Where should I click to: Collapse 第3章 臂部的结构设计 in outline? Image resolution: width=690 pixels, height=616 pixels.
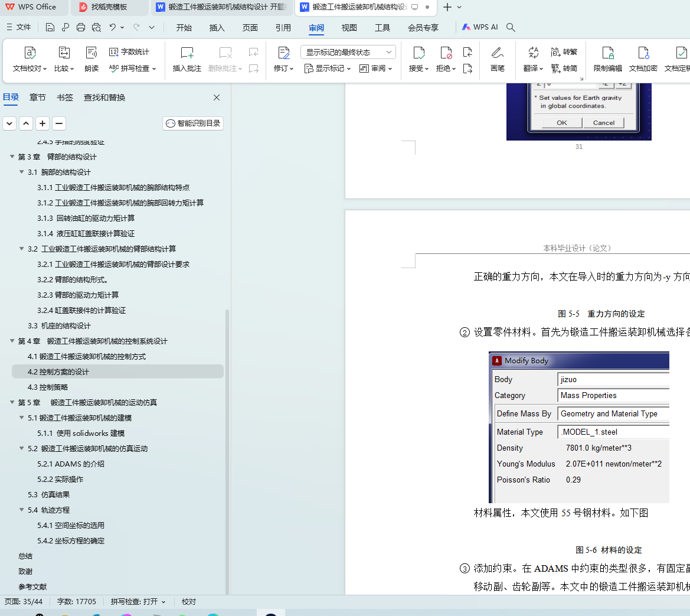(x=12, y=157)
